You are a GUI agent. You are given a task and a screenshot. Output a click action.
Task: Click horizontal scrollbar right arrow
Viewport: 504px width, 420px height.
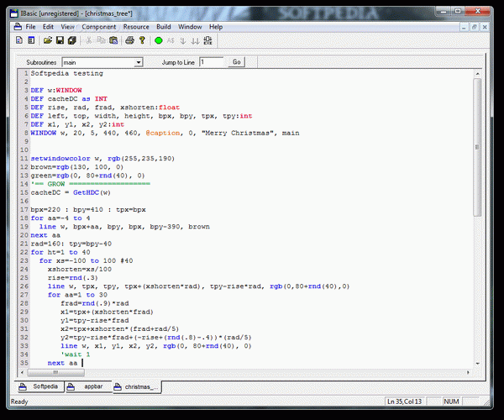click(469, 372)
